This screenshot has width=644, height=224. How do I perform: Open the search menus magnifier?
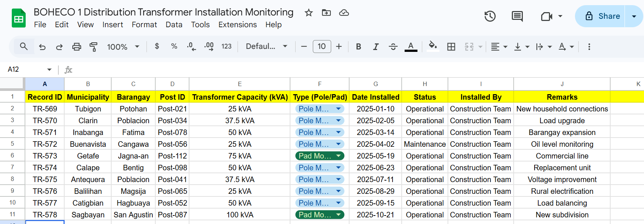[x=24, y=47]
